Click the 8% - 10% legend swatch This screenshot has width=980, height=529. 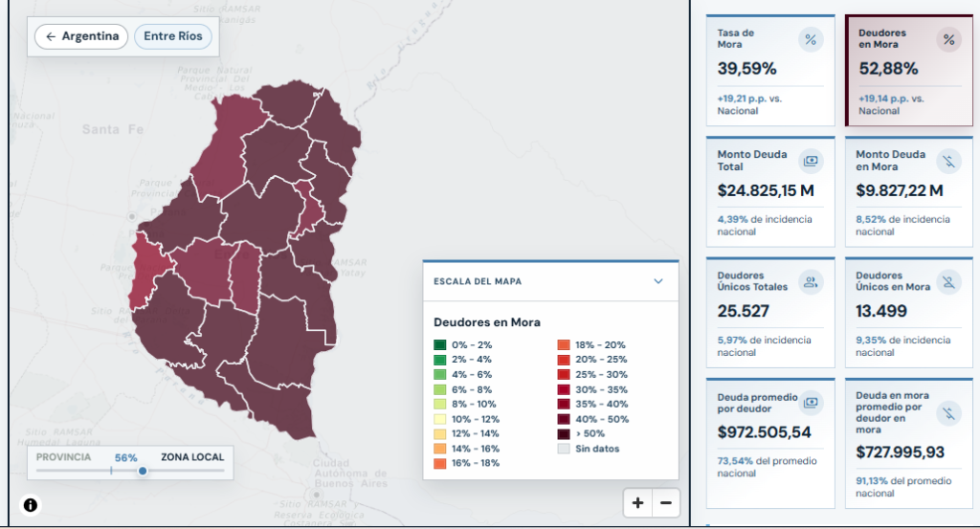[x=440, y=404]
